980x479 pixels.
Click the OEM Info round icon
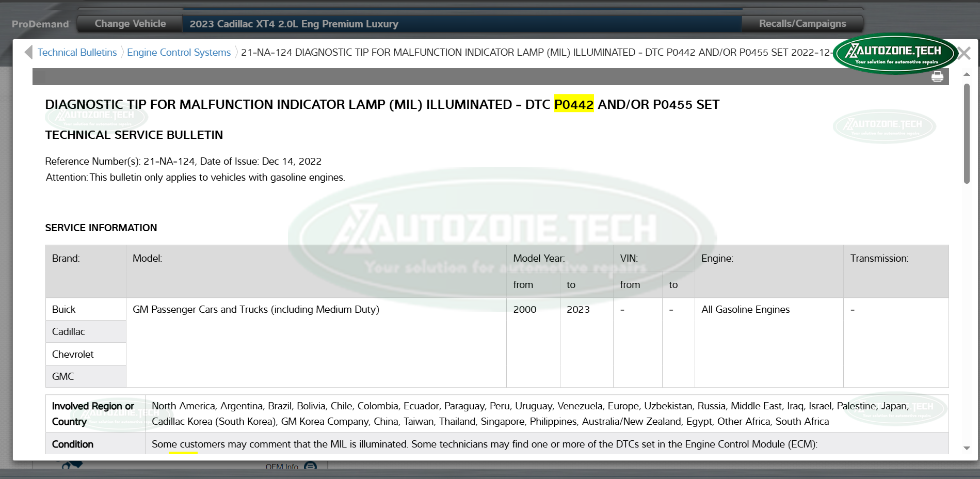(310, 466)
